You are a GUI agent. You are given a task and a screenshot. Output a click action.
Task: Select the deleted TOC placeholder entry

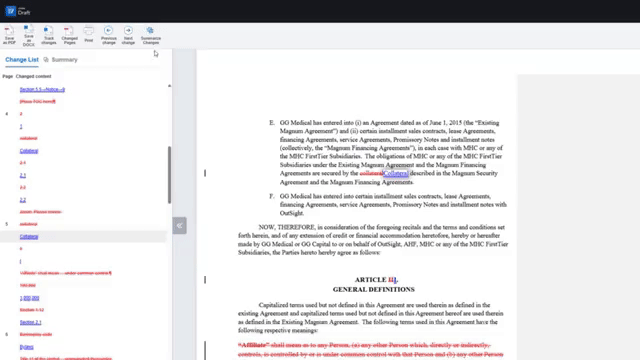[38, 101]
